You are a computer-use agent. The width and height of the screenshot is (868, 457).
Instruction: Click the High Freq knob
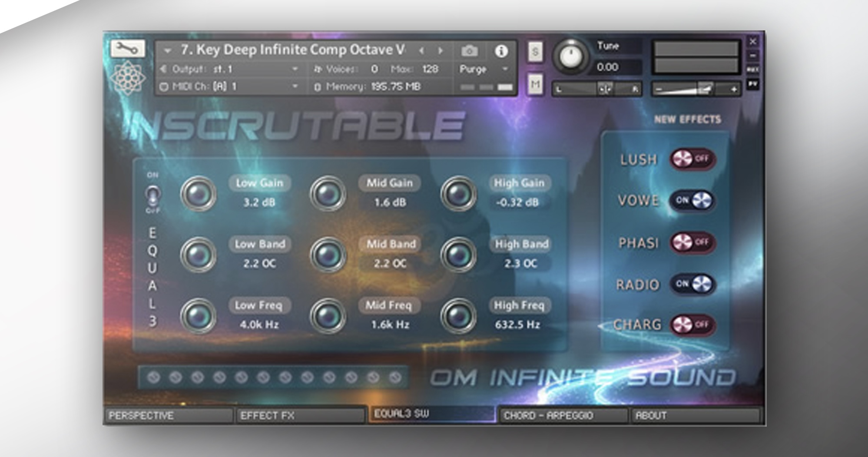coord(459,316)
